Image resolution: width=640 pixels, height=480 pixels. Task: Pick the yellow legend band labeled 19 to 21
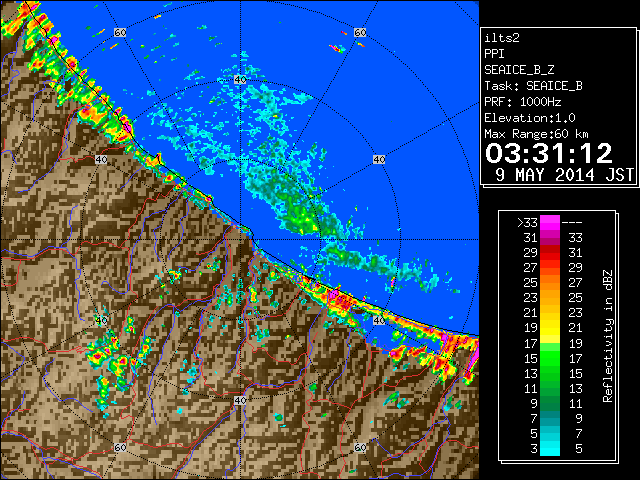point(550,328)
